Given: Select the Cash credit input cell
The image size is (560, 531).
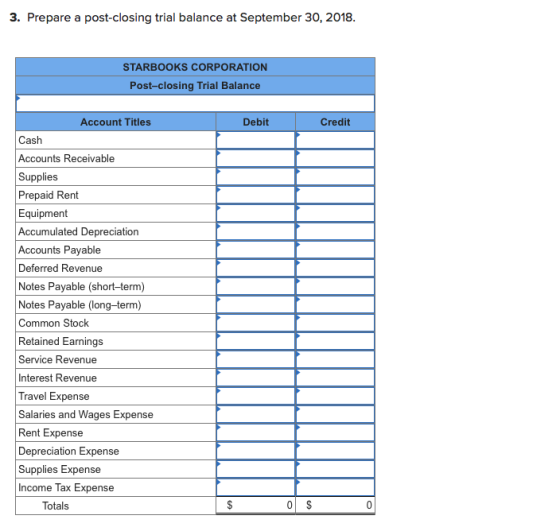Looking at the screenshot, I should (335, 140).
